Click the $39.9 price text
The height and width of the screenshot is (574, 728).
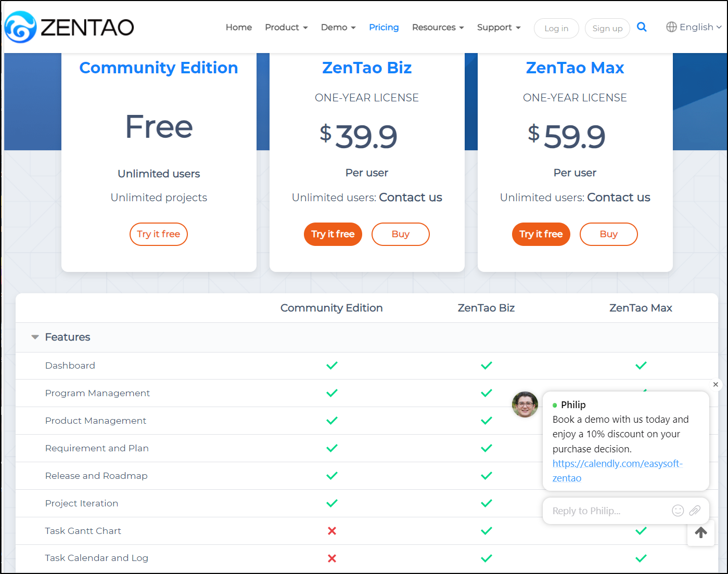coord(359,137)
